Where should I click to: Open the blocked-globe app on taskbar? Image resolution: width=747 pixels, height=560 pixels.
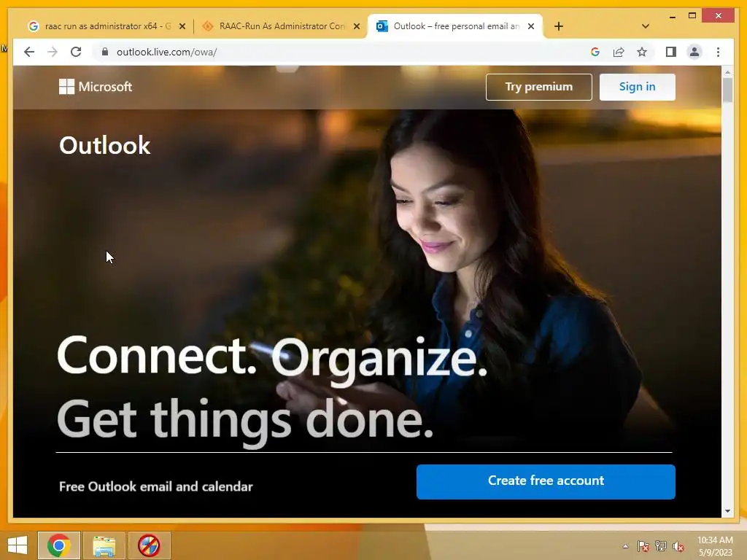pyautogui.click(x=149, y=545)
